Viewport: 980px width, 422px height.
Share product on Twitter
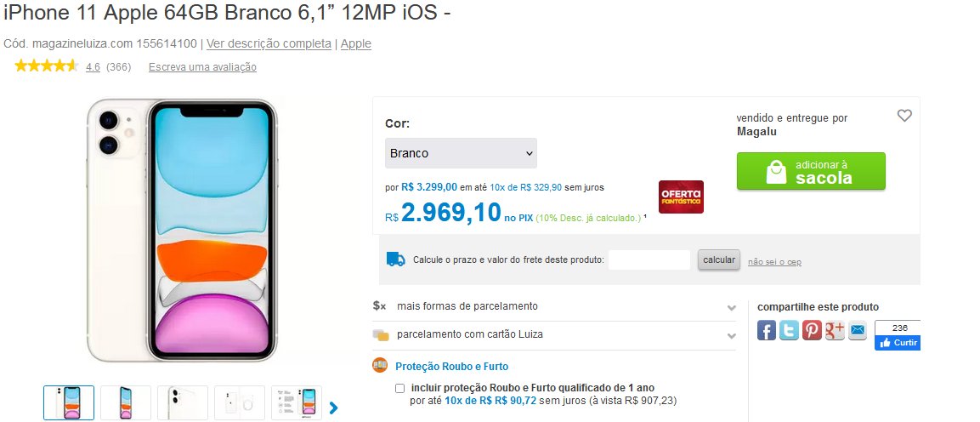tap(790, 331)
